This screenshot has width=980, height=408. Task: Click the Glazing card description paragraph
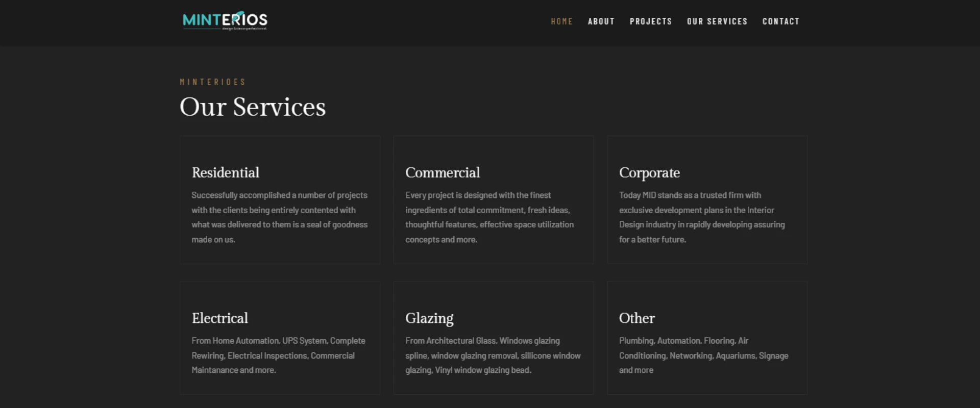(493, 355)
